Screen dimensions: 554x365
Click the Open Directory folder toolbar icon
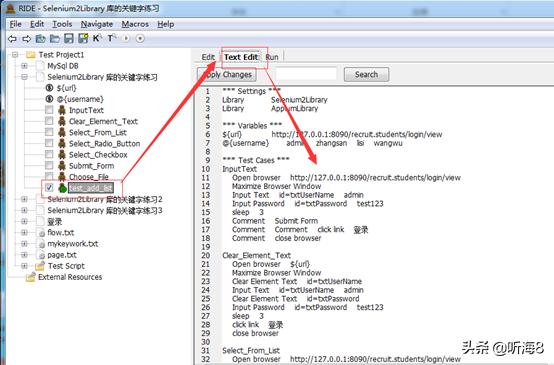coord(55,38)
